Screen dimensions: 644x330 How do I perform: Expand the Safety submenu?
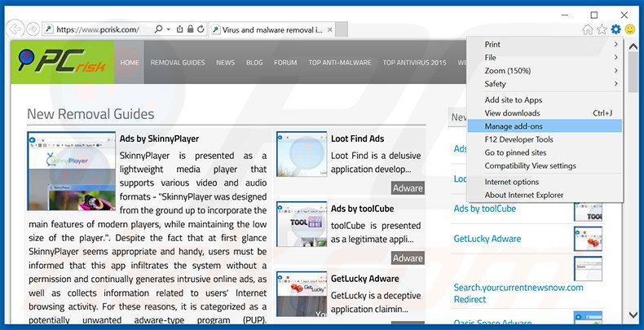(x=545, y=84)
